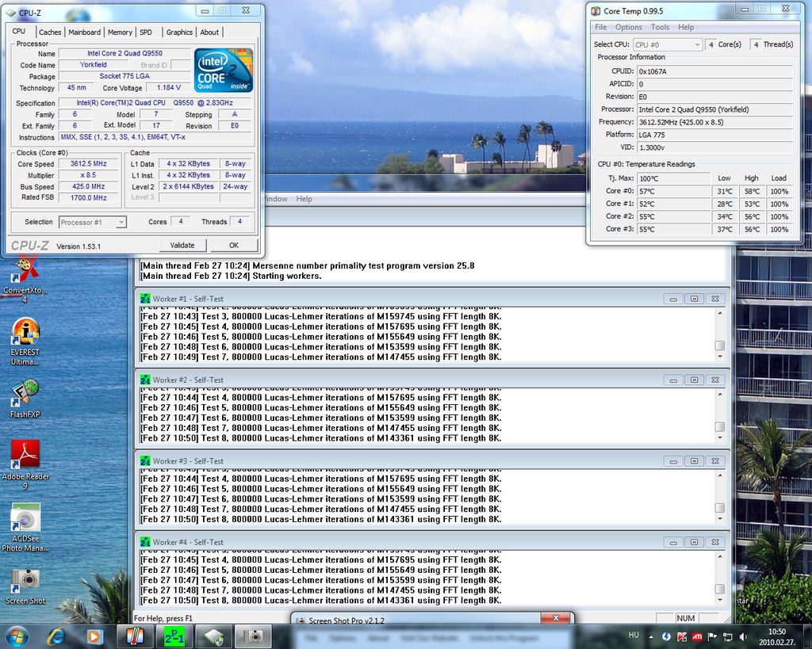Open the Core Temp Select CPU dropdown
The width and height of the screenshot is (812, 649).
pyautogui.click(x=668, y=44)
